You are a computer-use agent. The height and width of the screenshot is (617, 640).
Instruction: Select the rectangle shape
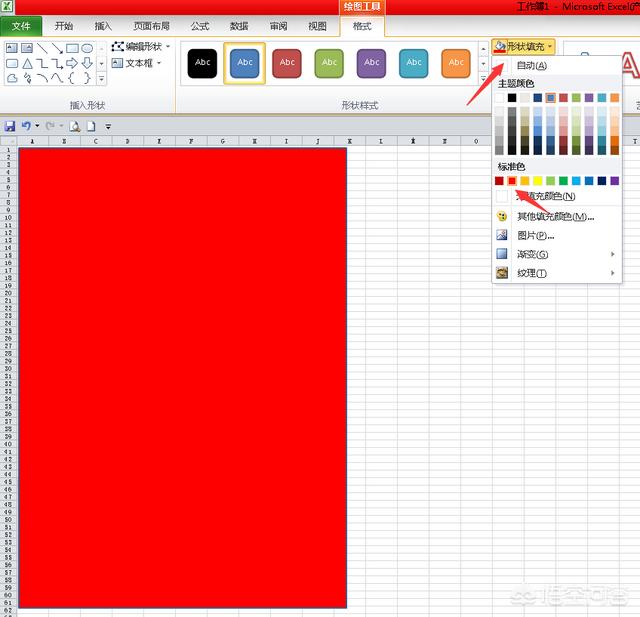[x=72, y=48]
